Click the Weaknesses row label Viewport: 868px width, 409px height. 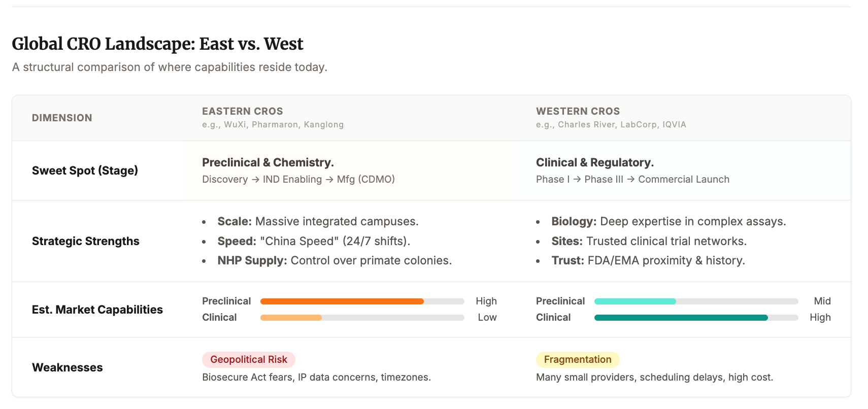click(67, 367)
